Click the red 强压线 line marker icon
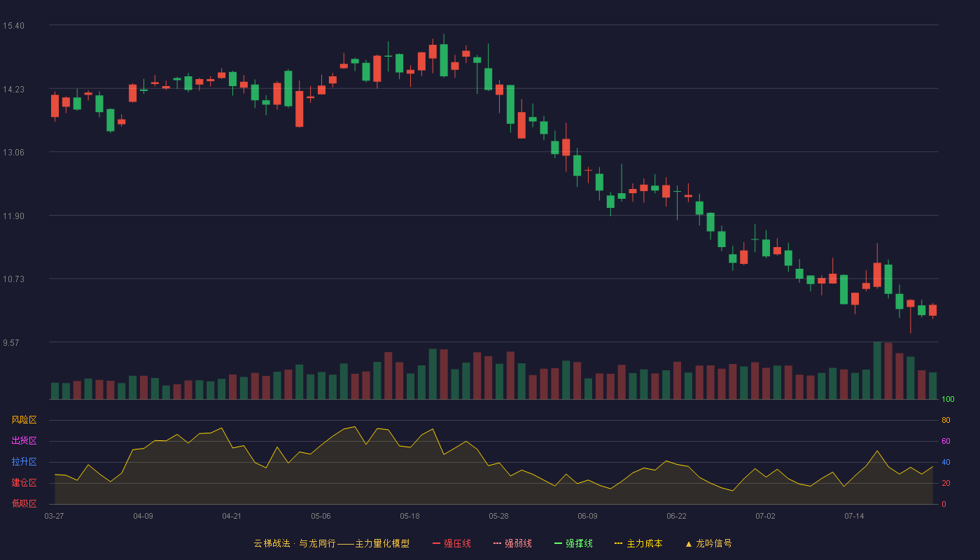 pos(436,543)
